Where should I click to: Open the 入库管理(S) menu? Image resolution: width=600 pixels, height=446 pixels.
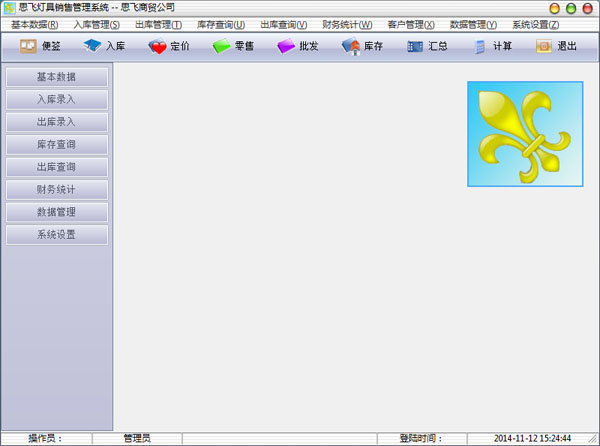click(x=96, y=24)
